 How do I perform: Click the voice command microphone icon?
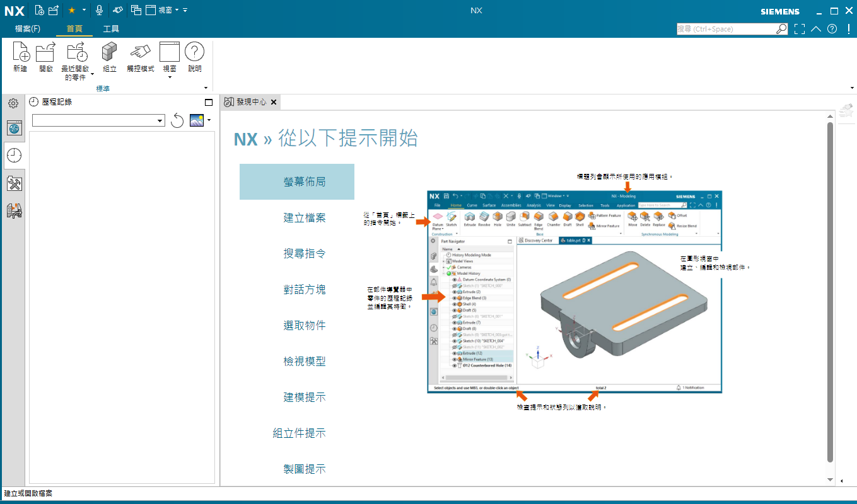pos(99,10)
